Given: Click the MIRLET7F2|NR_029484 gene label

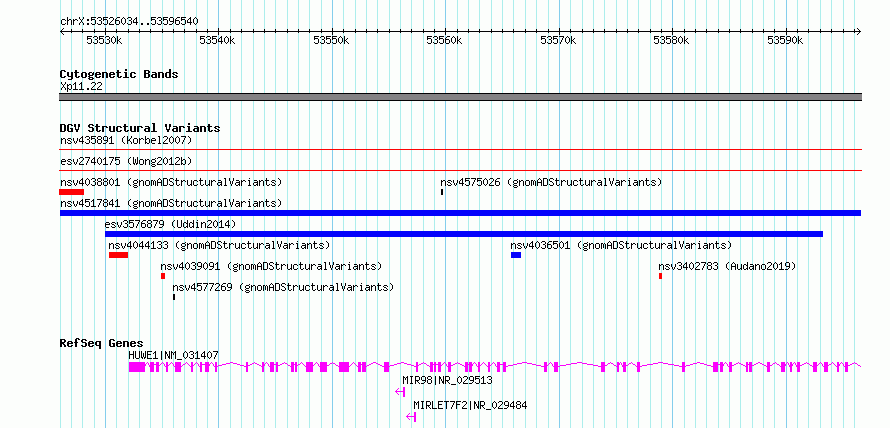Looking at the screenshot, I should click(x=470, y=405).
